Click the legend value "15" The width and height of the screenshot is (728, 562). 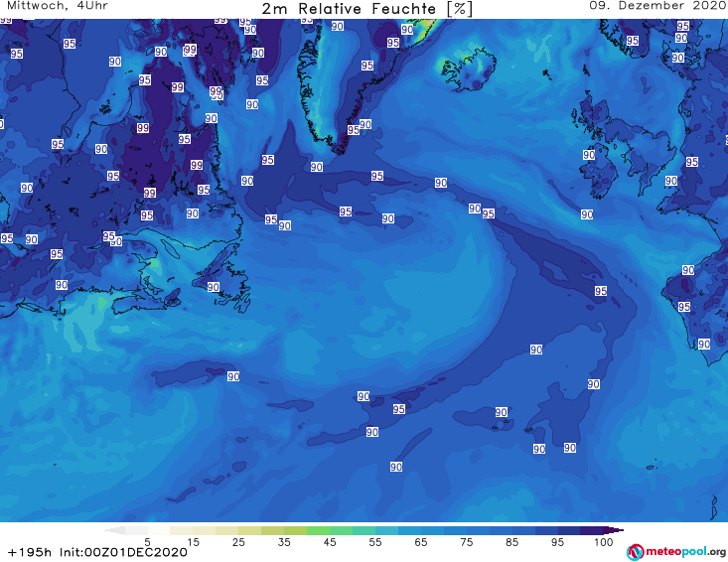193,542
